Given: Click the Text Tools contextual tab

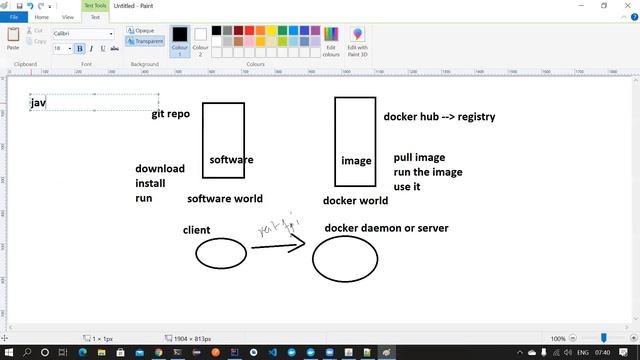Looking at the screenshot, I should (95, 5).
